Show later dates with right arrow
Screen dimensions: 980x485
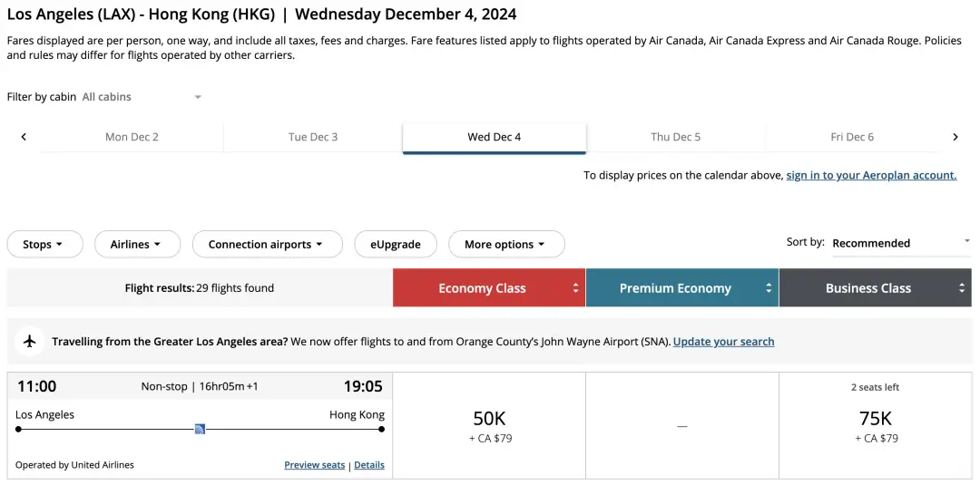click(x=955, y=137)
